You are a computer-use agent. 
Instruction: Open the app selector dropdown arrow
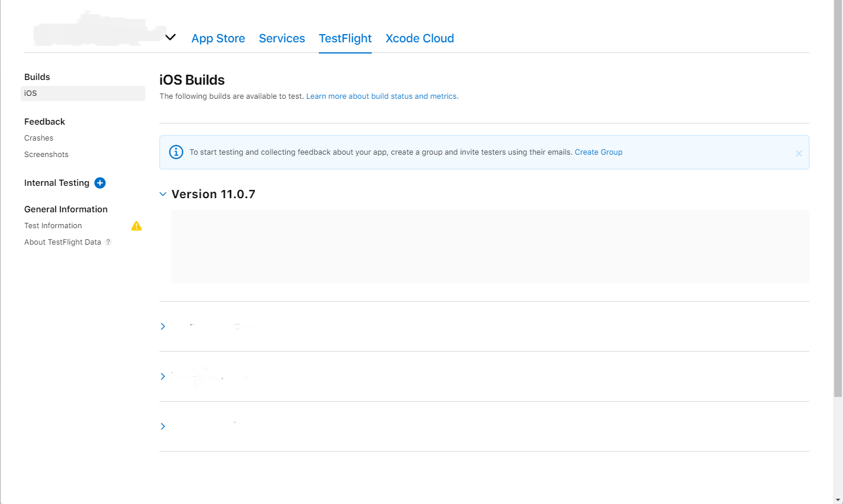[x=171, y=38]
